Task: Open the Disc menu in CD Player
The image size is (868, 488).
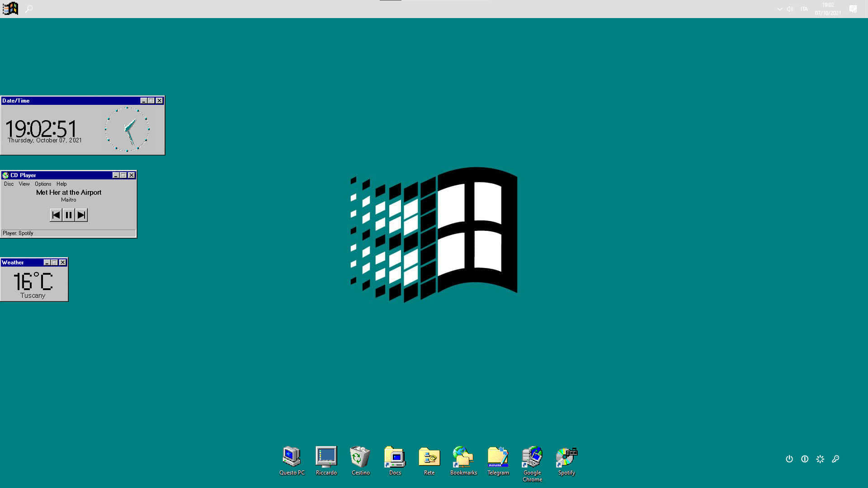Action: pos(9,184)
